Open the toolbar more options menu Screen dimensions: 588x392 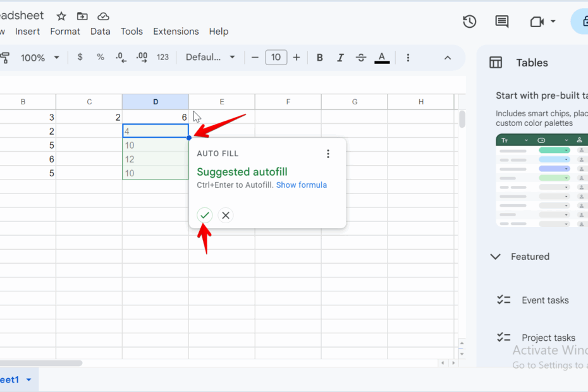click(x=408, y=58)
